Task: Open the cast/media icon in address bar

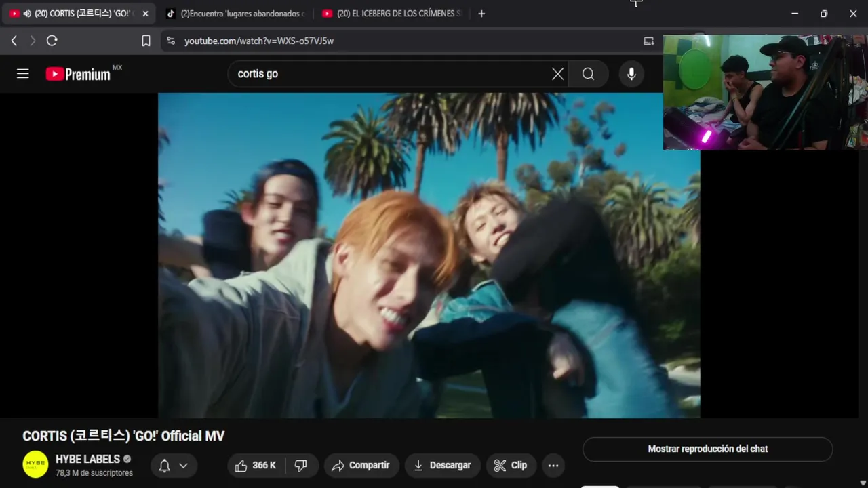Action: [649, 41]
